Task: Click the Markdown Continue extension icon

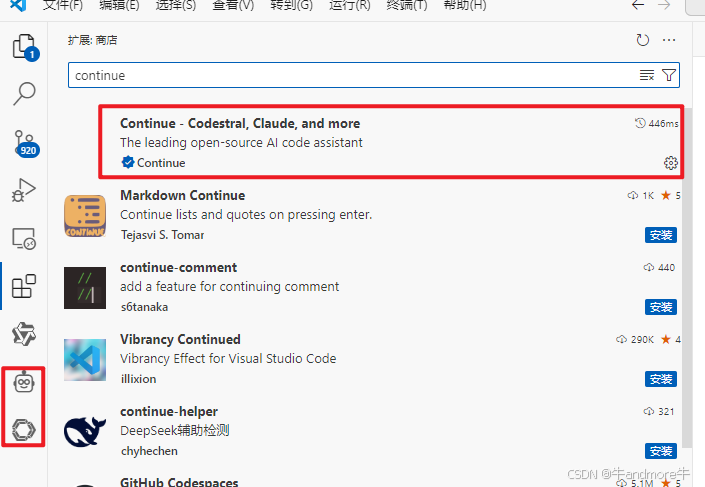Action: pos(85,216)
